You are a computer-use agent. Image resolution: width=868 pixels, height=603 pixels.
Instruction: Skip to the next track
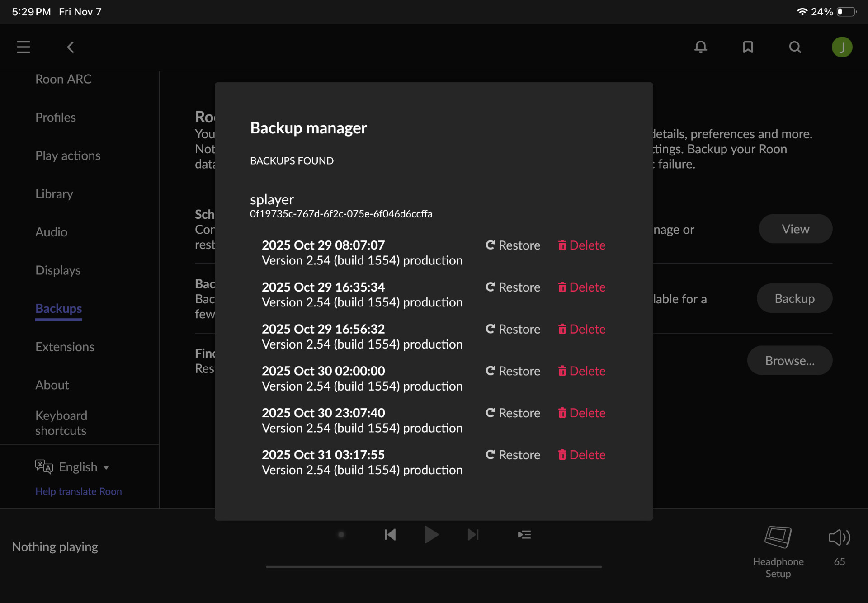click(x=473, y=535)
